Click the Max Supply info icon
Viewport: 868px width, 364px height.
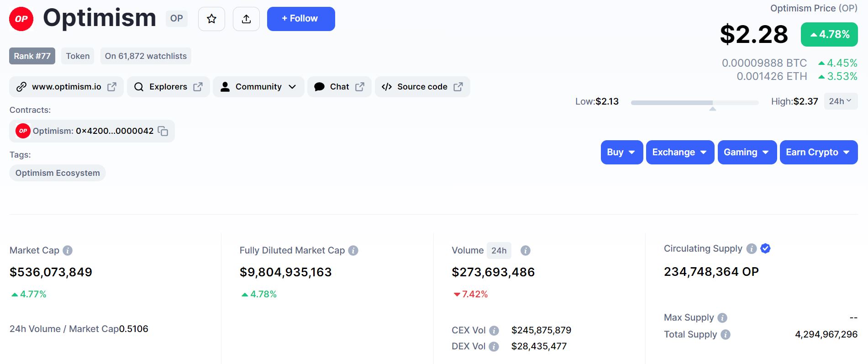[x=722, y=318]
